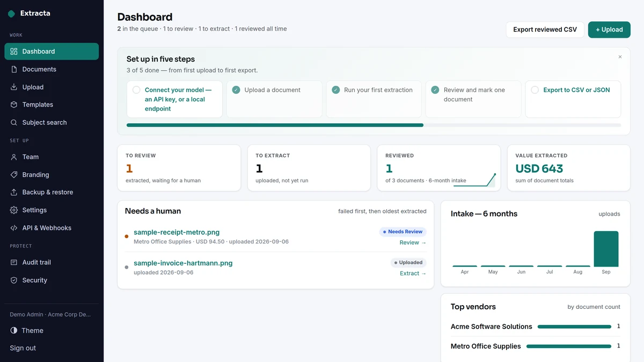Open the sample-invoice-hartmann.png document
This screenshot has width=644, height=362.
point(183,263)
